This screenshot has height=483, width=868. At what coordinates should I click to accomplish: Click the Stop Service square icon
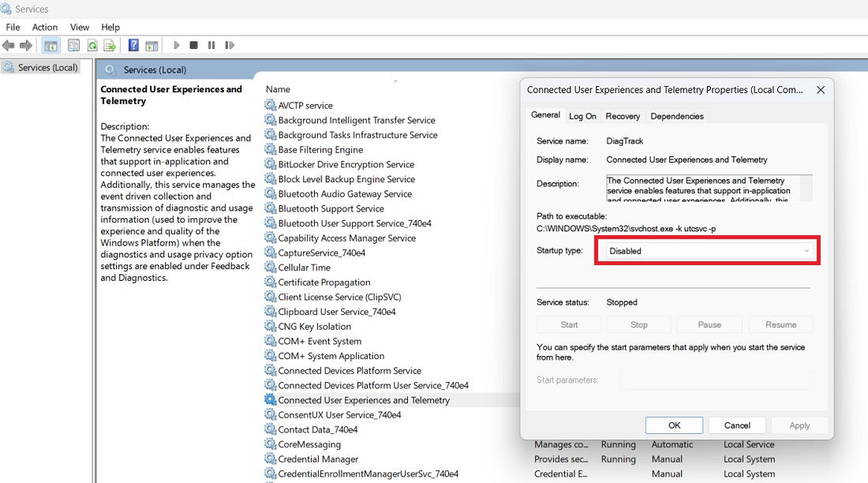(193, 45)
